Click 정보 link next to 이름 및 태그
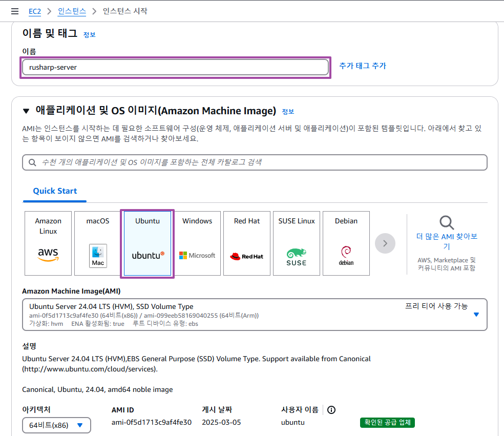 click(x=89, y=35)
